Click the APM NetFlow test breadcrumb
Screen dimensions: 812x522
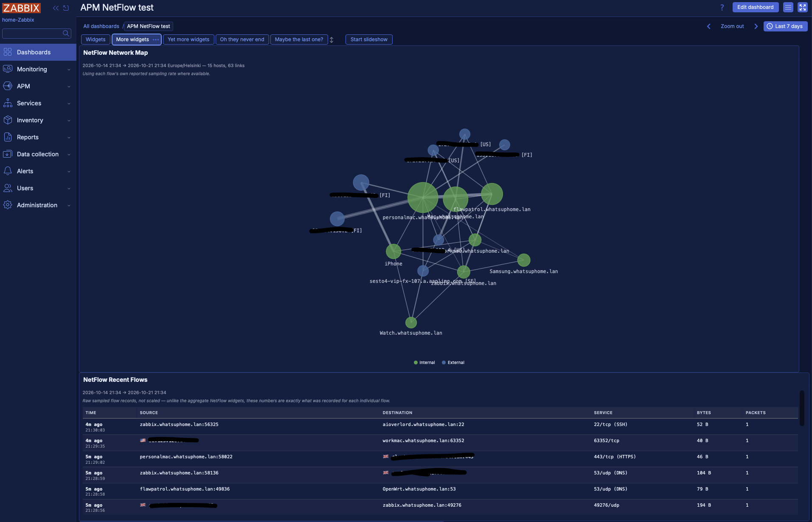click(149, 26)
